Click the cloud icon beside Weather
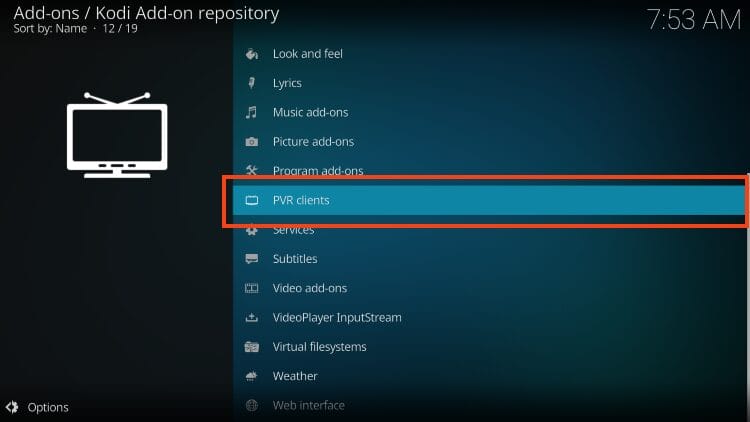 coord(252,376)
